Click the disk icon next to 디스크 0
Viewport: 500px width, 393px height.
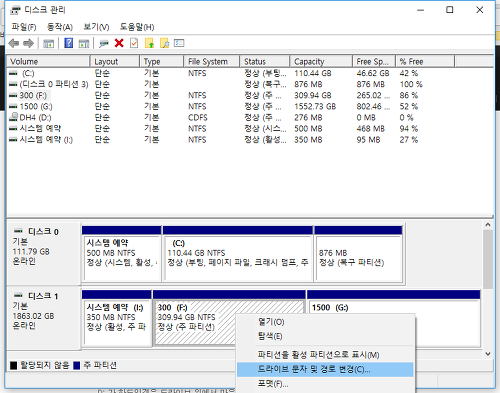[x=18, y=231]
